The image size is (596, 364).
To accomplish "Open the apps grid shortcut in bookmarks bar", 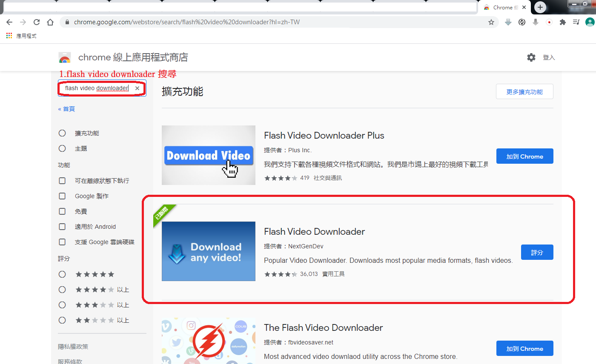I will (9, 36).
